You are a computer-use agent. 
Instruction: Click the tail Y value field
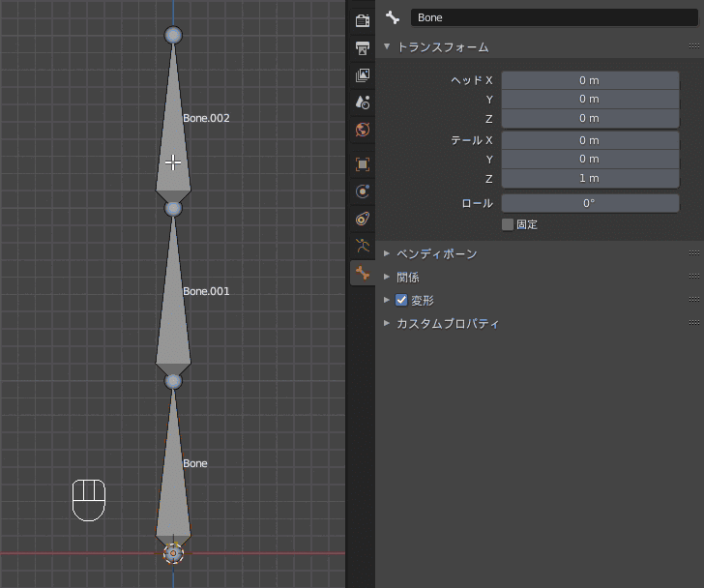coord(590,160)
